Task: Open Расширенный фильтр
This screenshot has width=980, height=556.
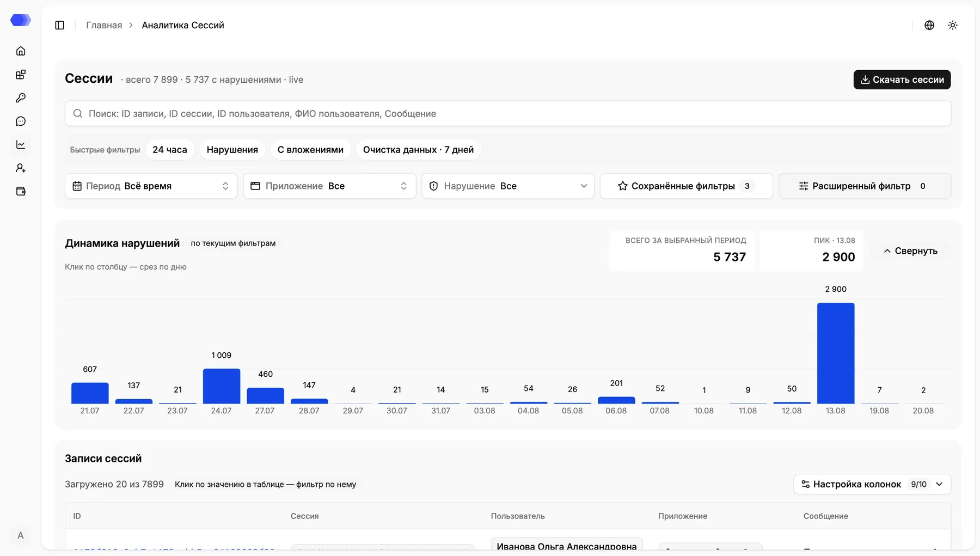Action: (x=865, y=186)
